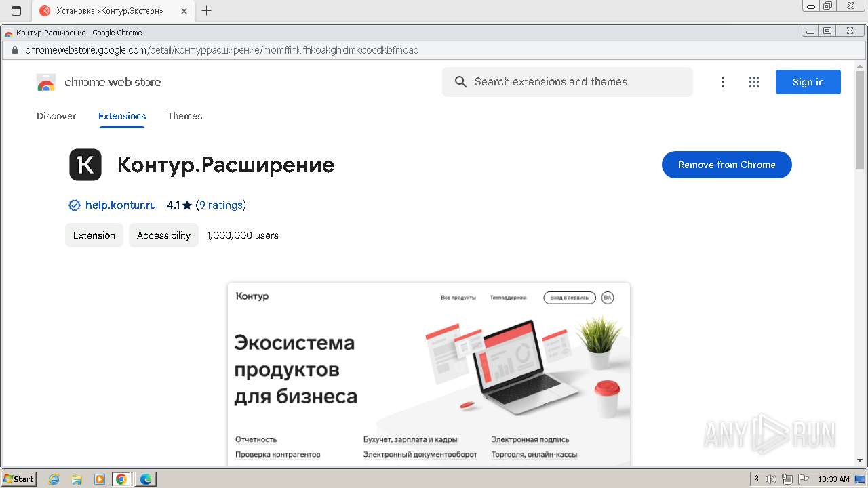868x488 pixels.
Task: Open the tab overview icon in outer browser
Action: tap(16, 11)
